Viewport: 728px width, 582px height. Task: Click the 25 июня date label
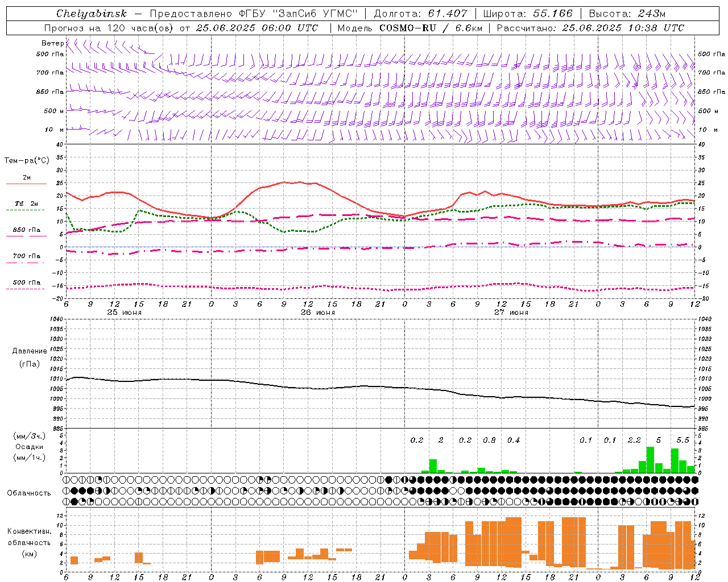coord(125,313)
